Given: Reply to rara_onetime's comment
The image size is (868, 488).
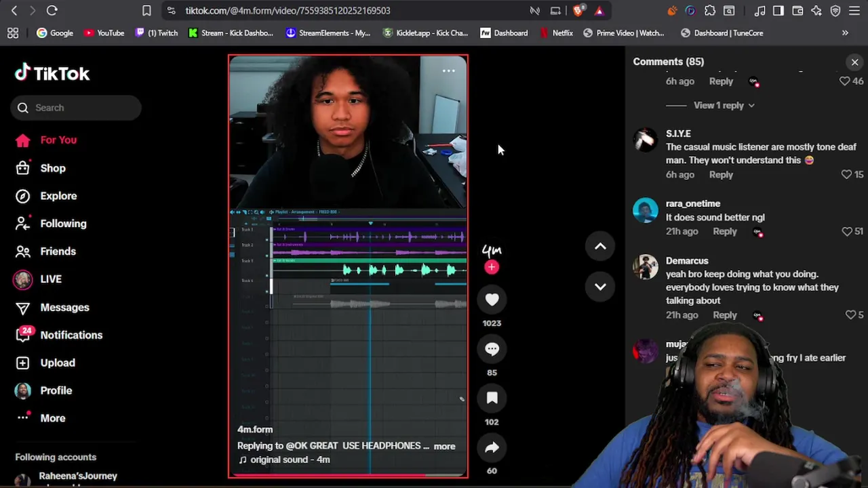Looking at the screenshot, I should tap(725, 231).
